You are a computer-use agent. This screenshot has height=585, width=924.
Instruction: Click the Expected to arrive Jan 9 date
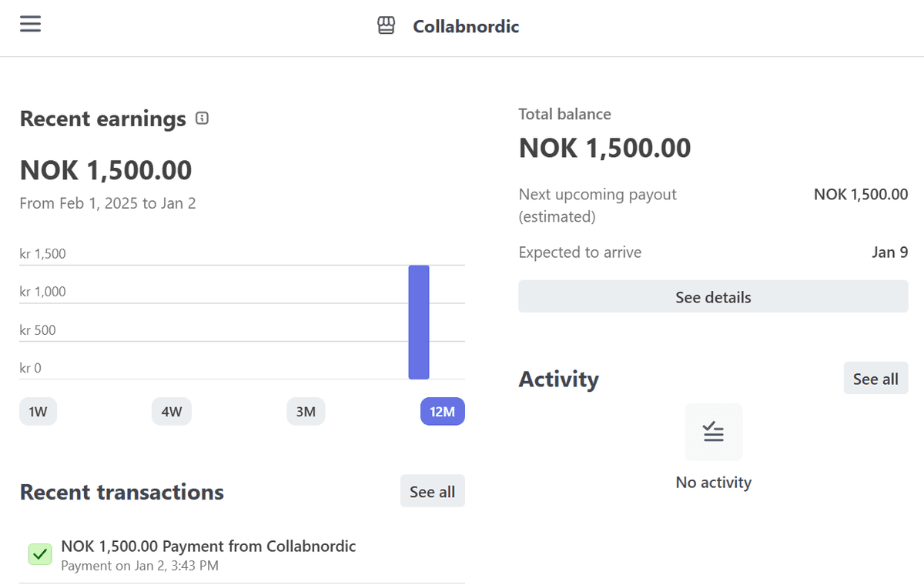tap(890, 252)
